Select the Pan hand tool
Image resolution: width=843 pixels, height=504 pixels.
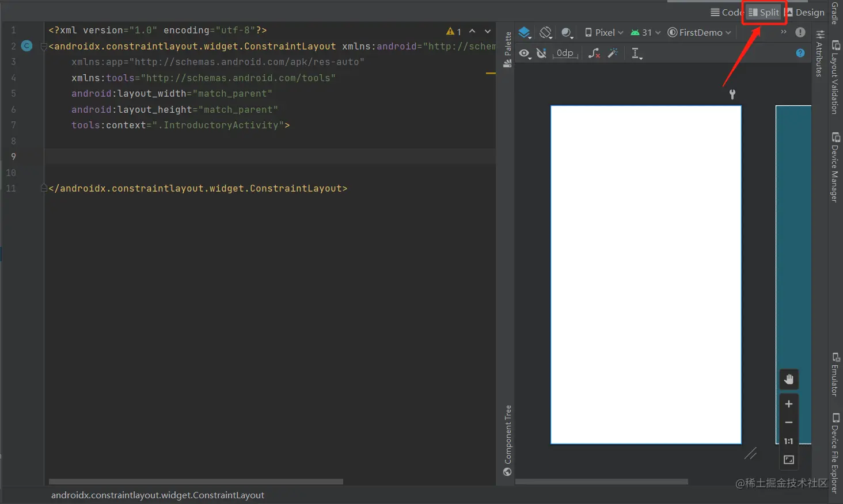789,379
